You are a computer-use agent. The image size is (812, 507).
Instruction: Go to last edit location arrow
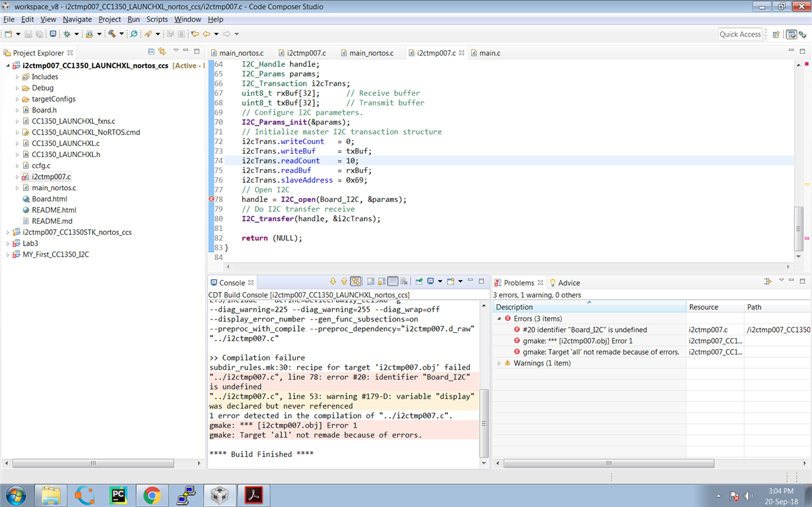coord(195,34)
